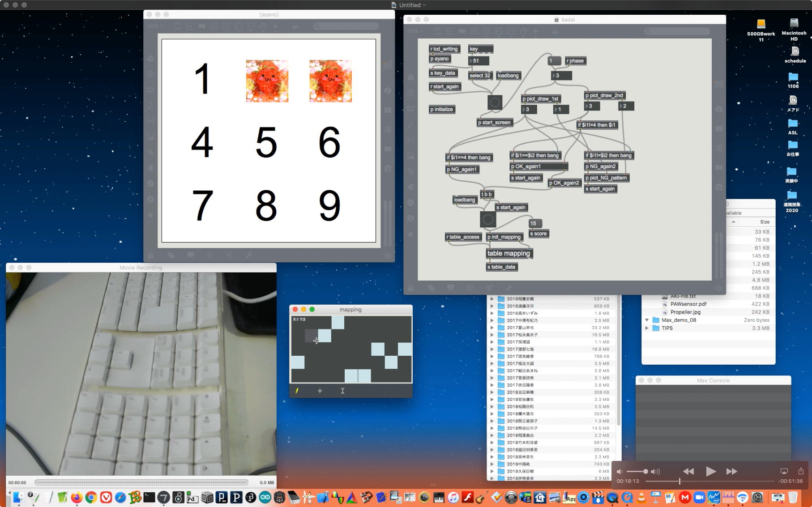Click the bang button above p init_mapping
Screen dimensions: 812x507
(x=488, y=219)
